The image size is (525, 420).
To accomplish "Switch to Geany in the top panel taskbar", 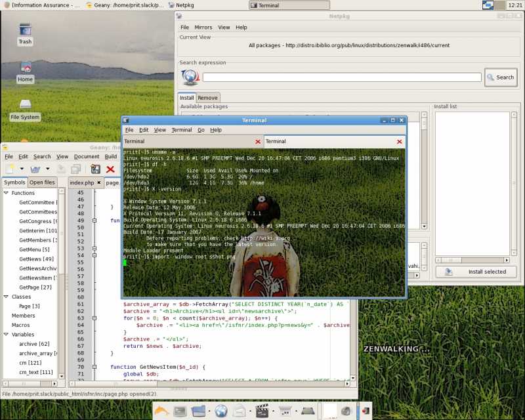I will (x=125, y=5).
